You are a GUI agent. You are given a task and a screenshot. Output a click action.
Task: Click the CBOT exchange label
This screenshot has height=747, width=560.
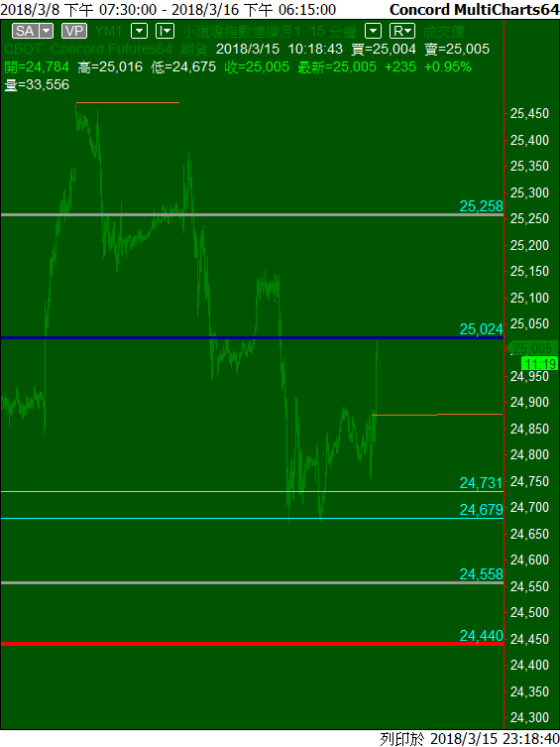point(24,49)
